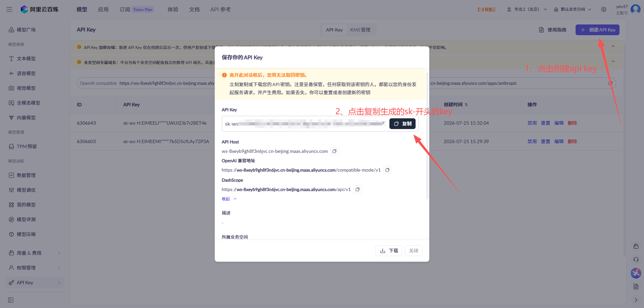The image size is (644, 308).
Task: Click 重置 for key 6306603
Action: point(545,141)
